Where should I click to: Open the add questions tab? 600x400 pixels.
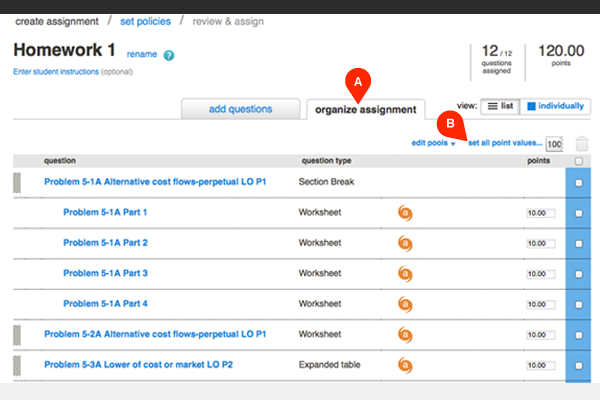click(240, 110)
